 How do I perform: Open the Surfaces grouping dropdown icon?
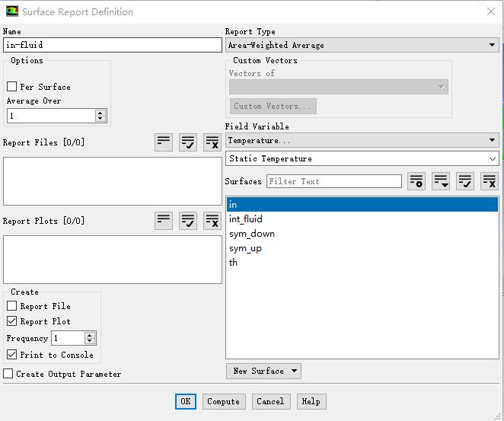pyautogui.click(x=441, y=181)
